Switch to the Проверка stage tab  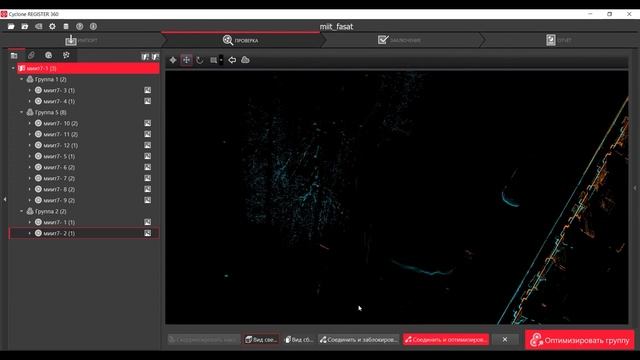pyautogui.click(x=241, y=40)
